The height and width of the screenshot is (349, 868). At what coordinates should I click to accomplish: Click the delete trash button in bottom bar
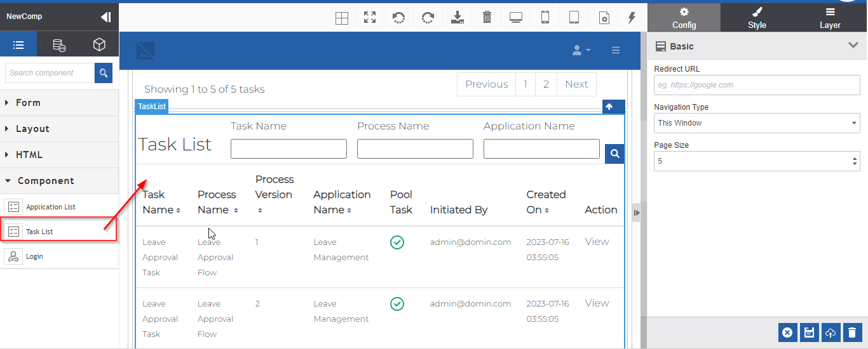click(852, 332)
